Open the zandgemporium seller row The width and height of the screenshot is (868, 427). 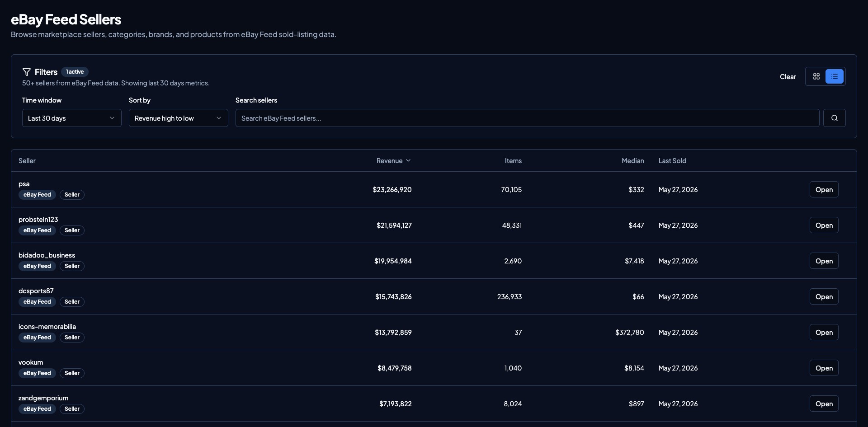824,404
